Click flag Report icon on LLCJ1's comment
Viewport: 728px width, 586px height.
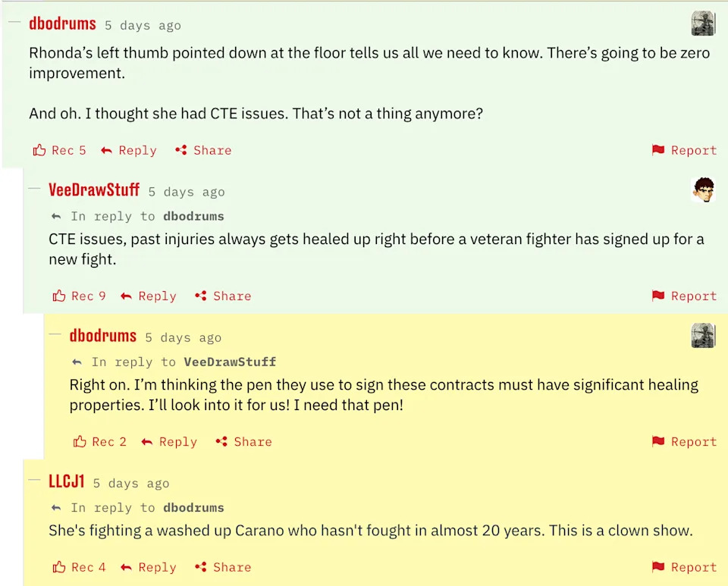658,567
